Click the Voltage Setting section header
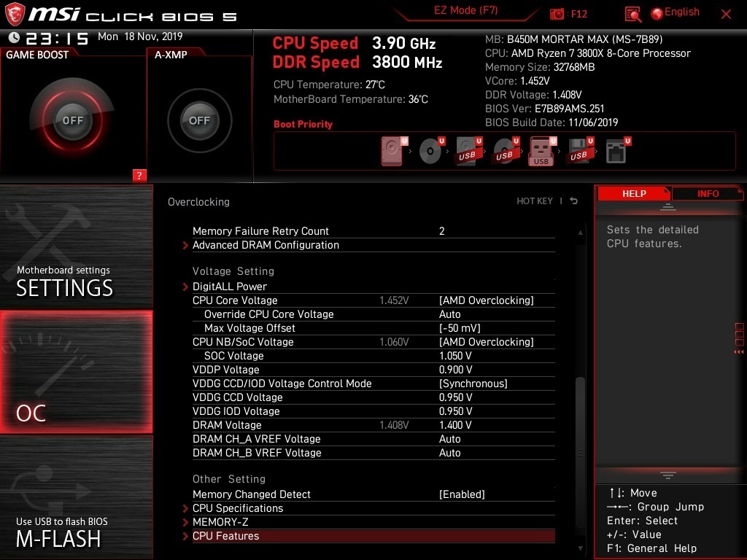This screenshot has width=747, height=560. (x=233, y=271)
